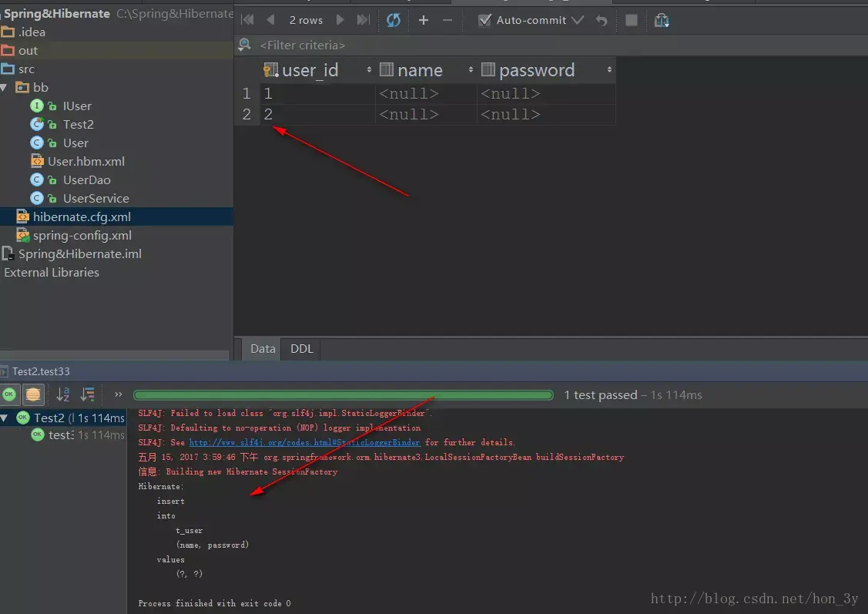This screenshot has width=868, height=614.
Task: Select hibernate.cfg.xml in the project tree
Action: click(x=82, y=217)
